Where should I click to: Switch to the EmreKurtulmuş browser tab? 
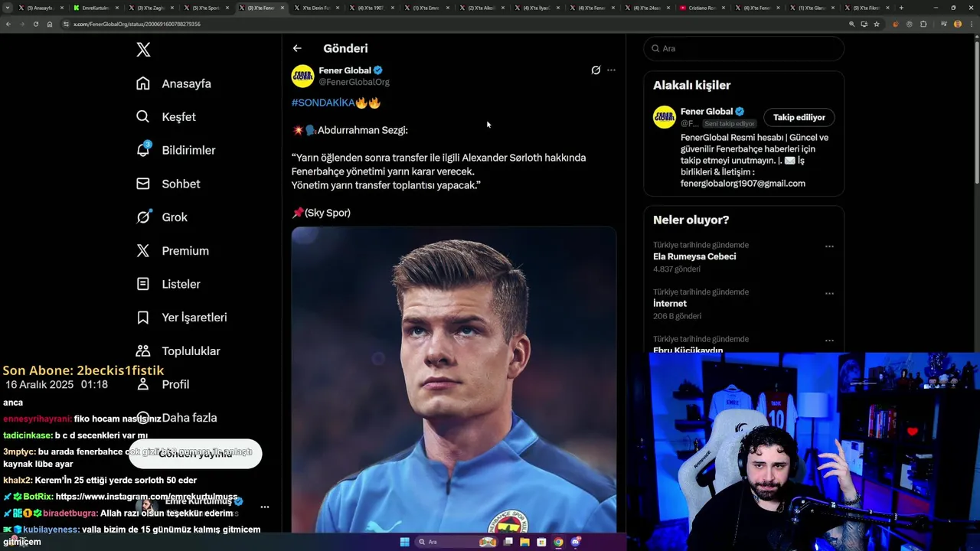pos(95,8)
